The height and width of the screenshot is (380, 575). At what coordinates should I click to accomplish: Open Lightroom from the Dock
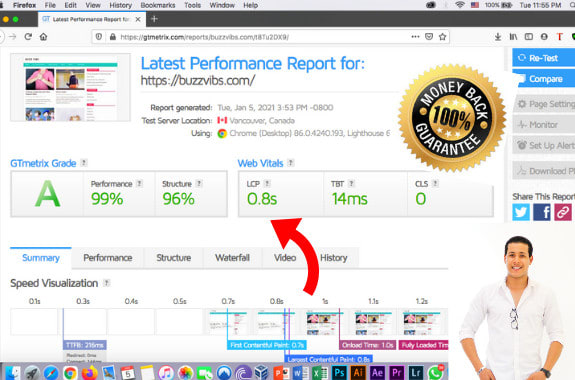click(x=415, y=373)
